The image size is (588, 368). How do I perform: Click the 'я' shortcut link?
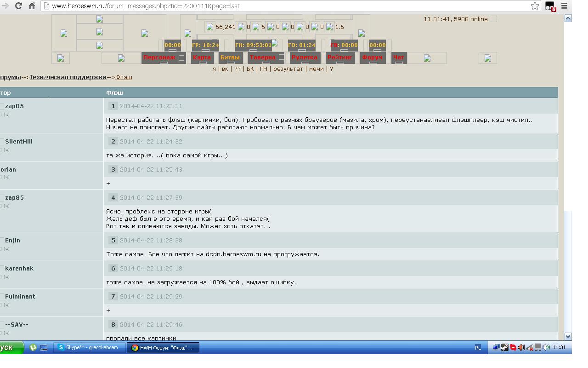[214, 69]
